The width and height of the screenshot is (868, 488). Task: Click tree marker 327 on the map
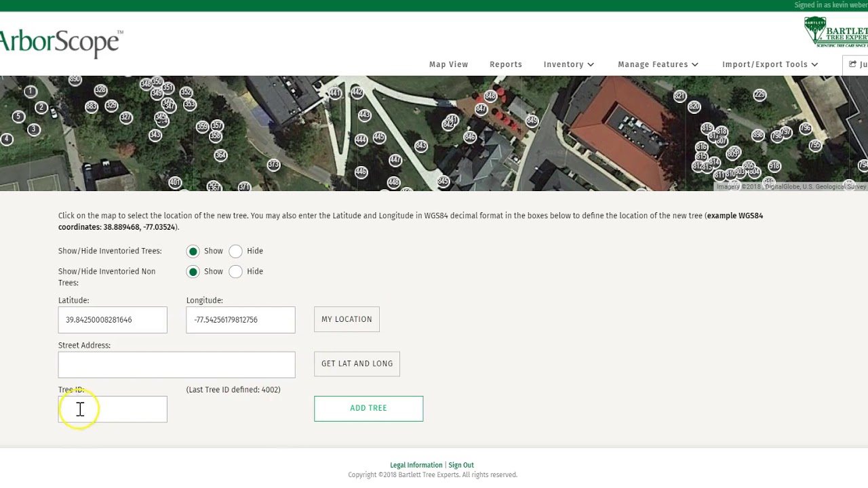click(x=125, y=117)
